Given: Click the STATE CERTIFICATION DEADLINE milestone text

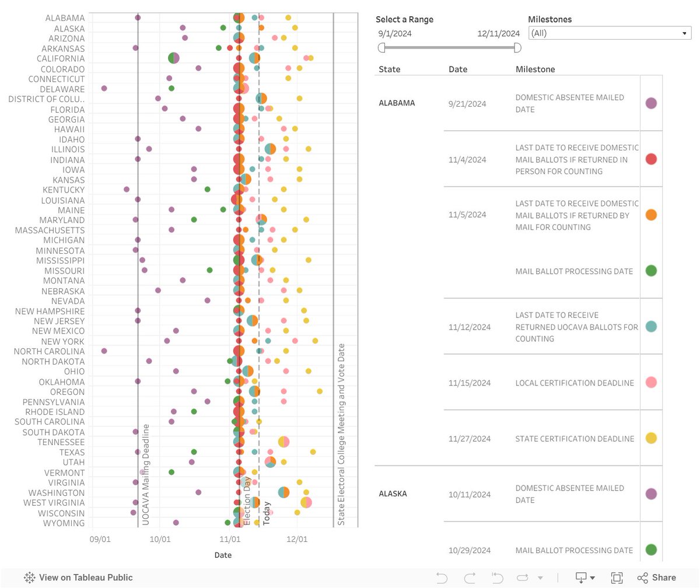Looking at the screenshot, I should pyautogui.click(x=575, y=439).
